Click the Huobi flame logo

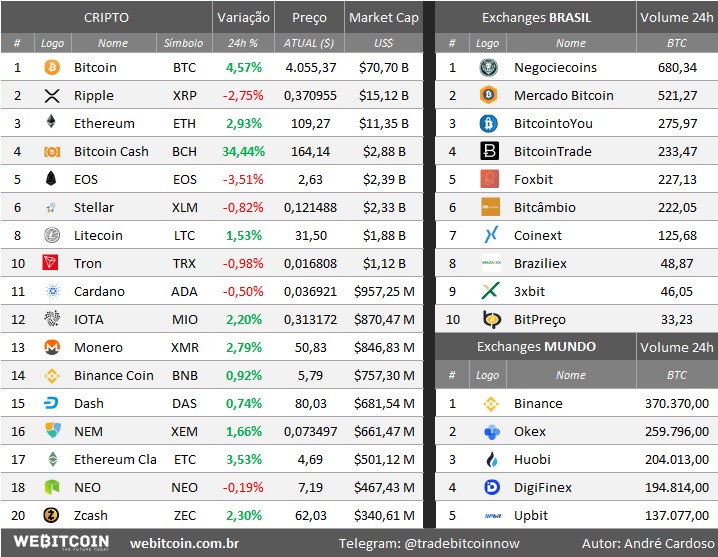point(492,459)
